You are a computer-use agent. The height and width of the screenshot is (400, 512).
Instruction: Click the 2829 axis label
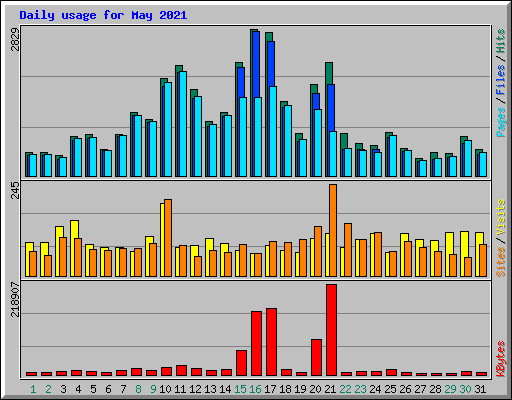point(15,40)
